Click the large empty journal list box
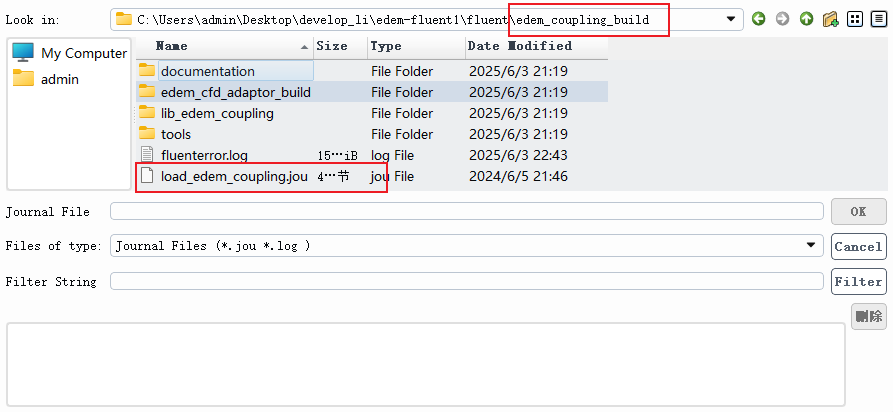Viewport: 893px width, 412px height. pos(425,365)
